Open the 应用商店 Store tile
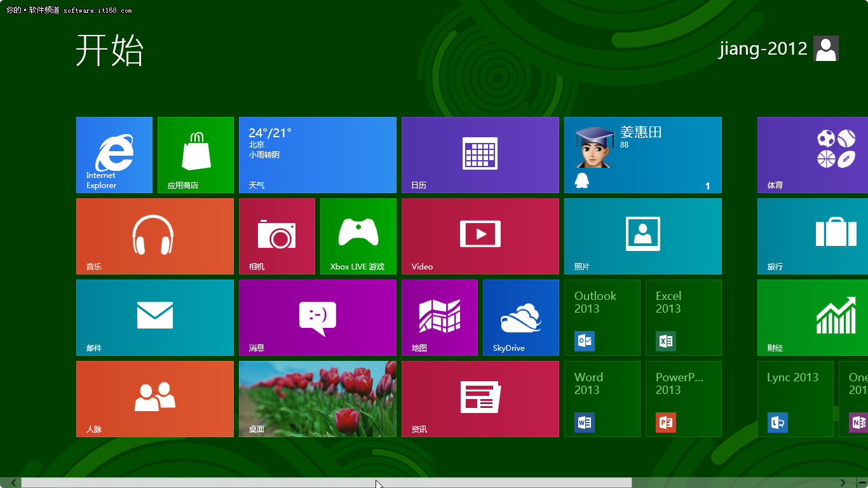 tap(196, 155)
